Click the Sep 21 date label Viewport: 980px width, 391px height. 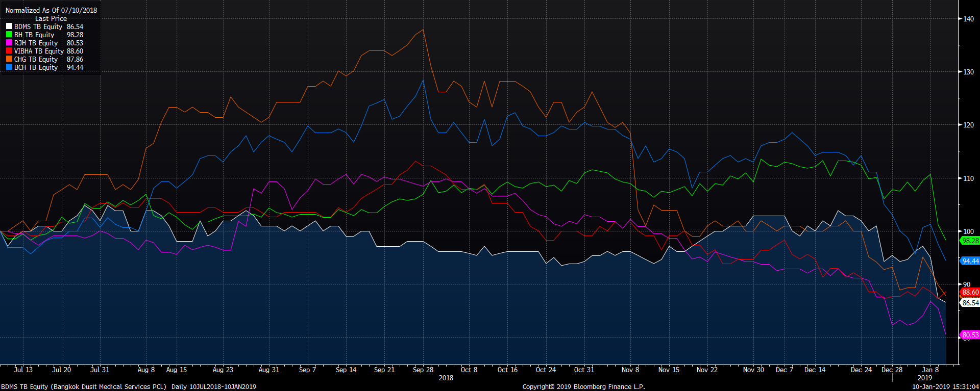pyautogui.click(x=384, y=370)
